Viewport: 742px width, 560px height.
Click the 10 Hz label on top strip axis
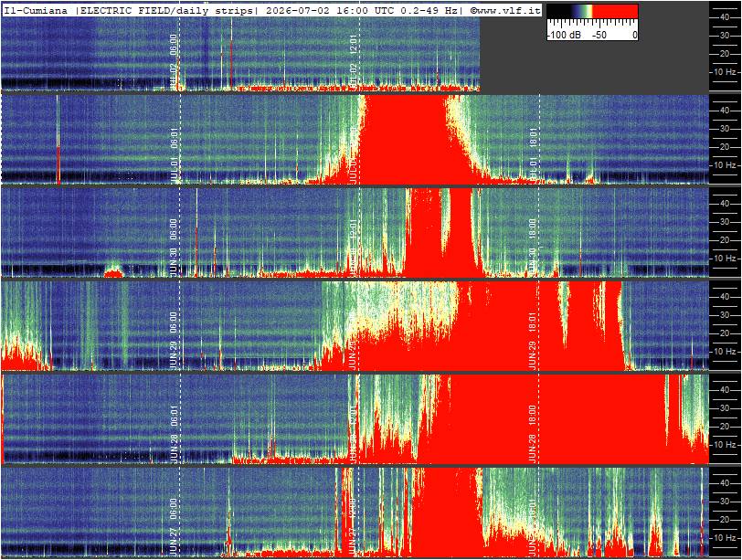tap(725, 72)
